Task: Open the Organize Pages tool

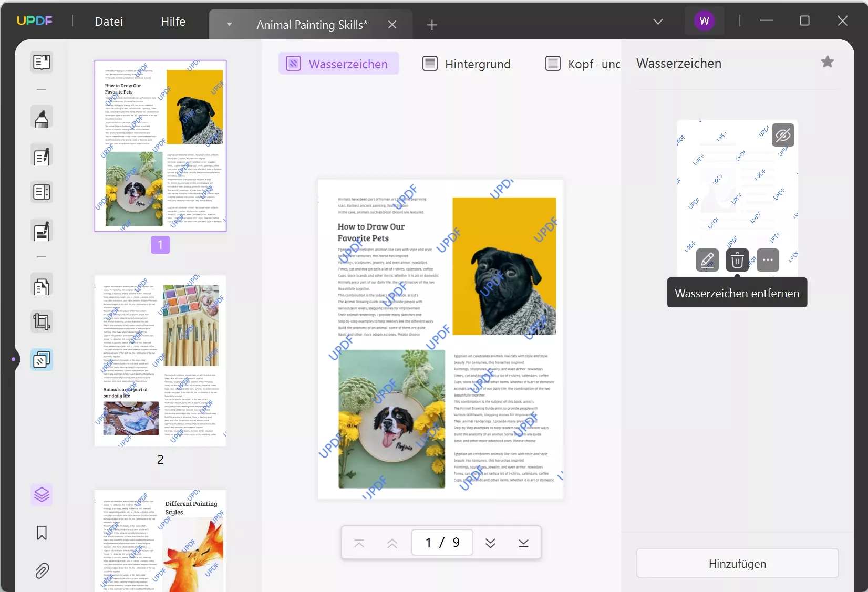Action: [x=42, y=192]
